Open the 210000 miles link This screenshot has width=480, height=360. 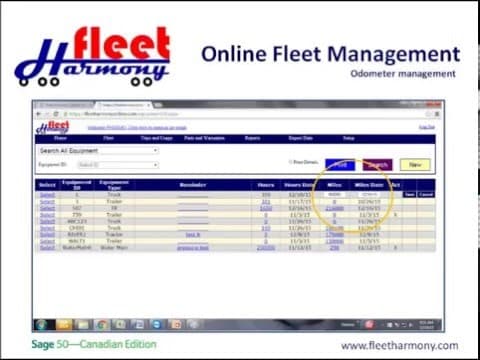[334, 208]
